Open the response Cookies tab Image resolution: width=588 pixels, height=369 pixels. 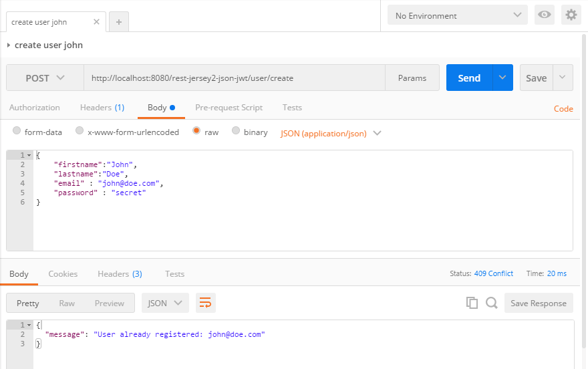63,273
